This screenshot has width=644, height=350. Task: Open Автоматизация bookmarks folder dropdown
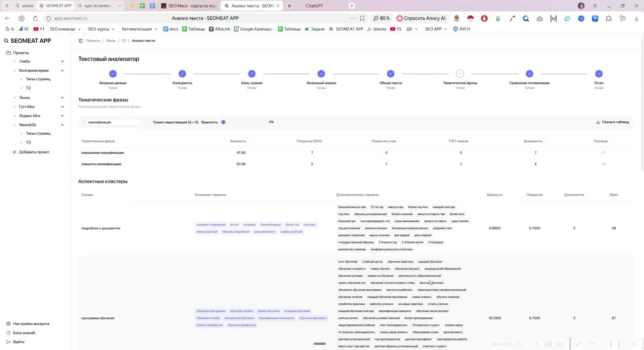[x=139, y=29]
